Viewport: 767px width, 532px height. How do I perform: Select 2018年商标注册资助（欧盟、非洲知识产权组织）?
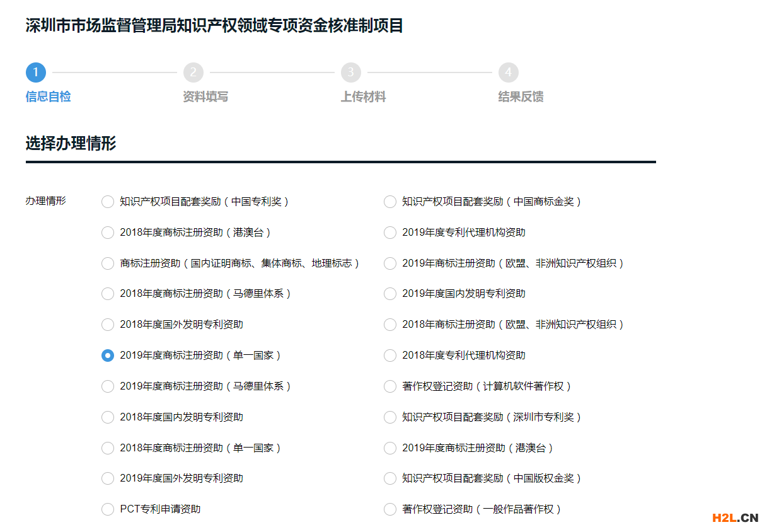[x=390, y=325]
